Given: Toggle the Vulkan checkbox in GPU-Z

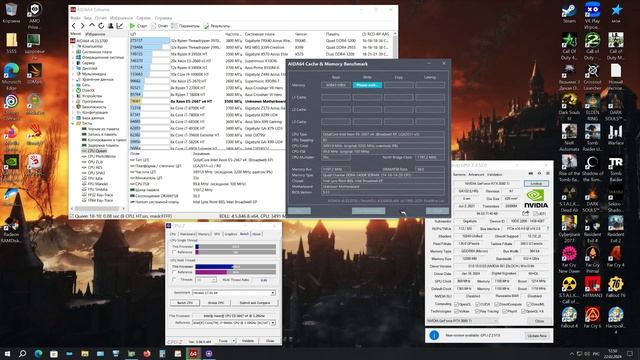Looking at the screenshot, I should pyautogui.click(x=457, y=311).
